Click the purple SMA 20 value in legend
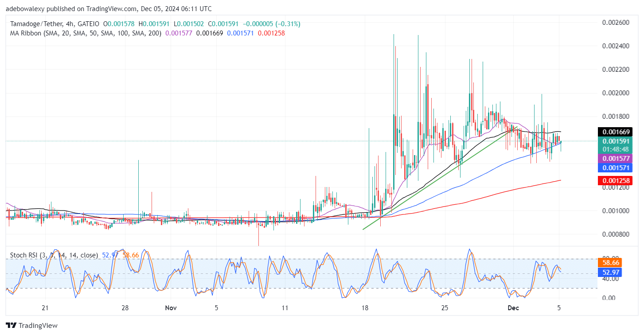The image size is (644, 335). click(180, 33)
